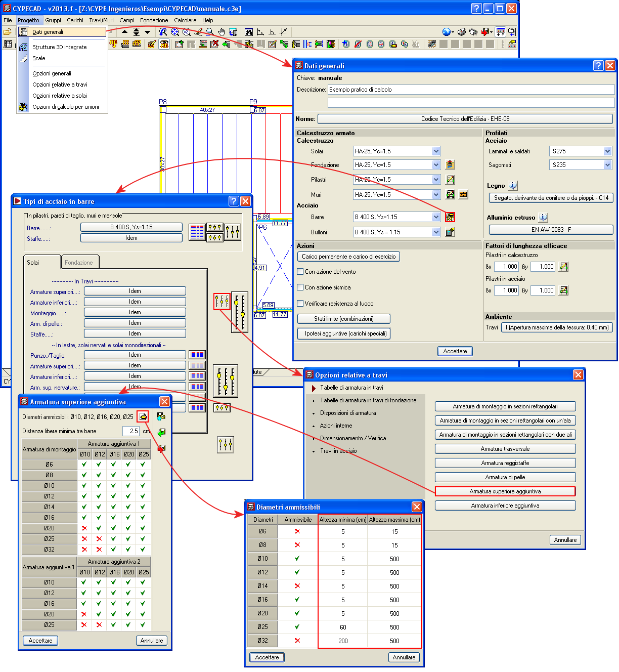Click table icon beside Barre in Tipi di acciaio
The height and width of the screenshot is (672, 619).
point(197,232)
